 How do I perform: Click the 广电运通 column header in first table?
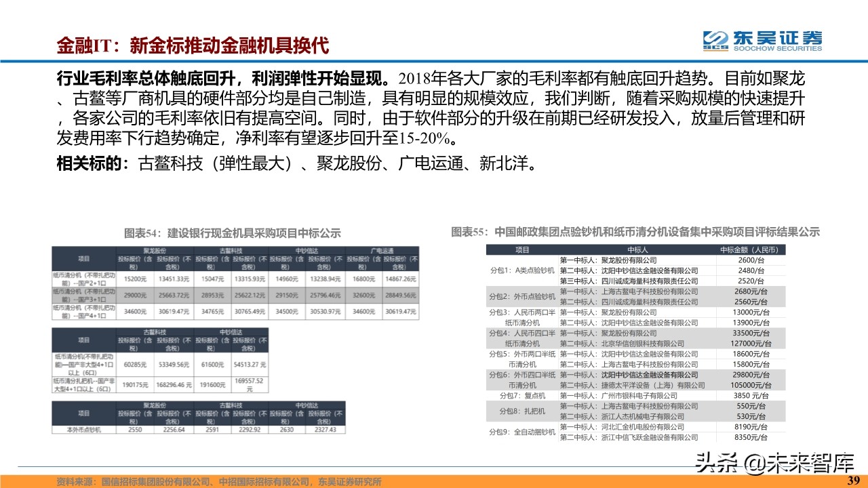point(382,251)
